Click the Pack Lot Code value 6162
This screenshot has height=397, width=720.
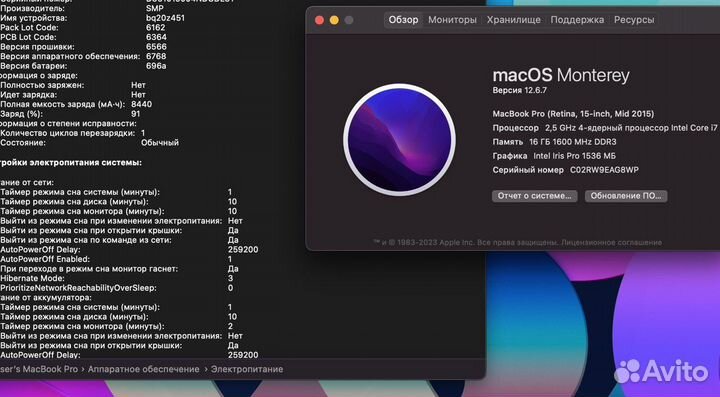pos(156,28)
